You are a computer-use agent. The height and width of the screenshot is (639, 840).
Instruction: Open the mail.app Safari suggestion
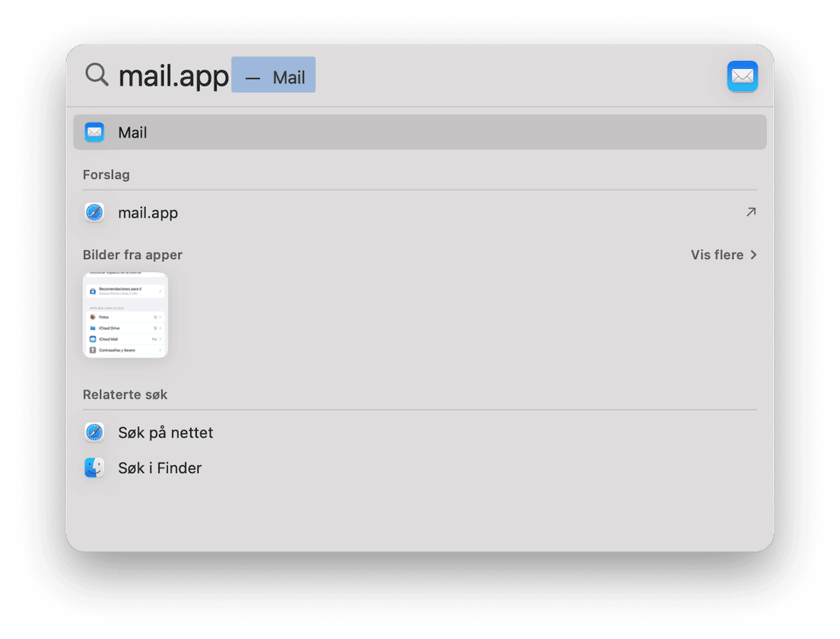coord(420,213)
